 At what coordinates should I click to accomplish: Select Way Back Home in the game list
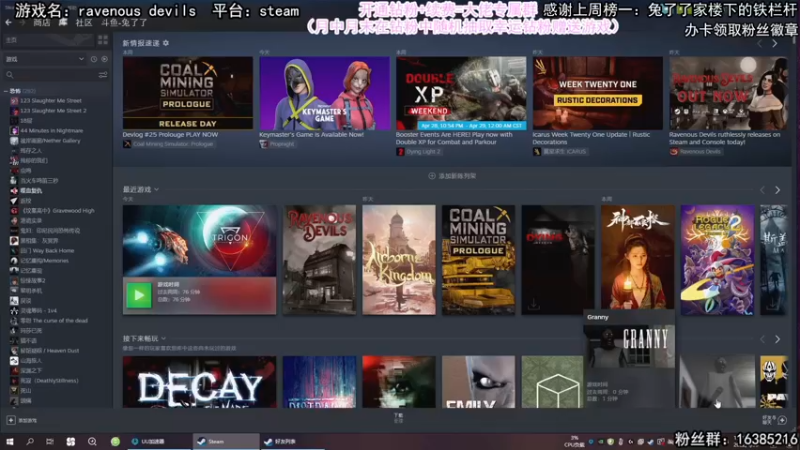(x=47, y=251)
